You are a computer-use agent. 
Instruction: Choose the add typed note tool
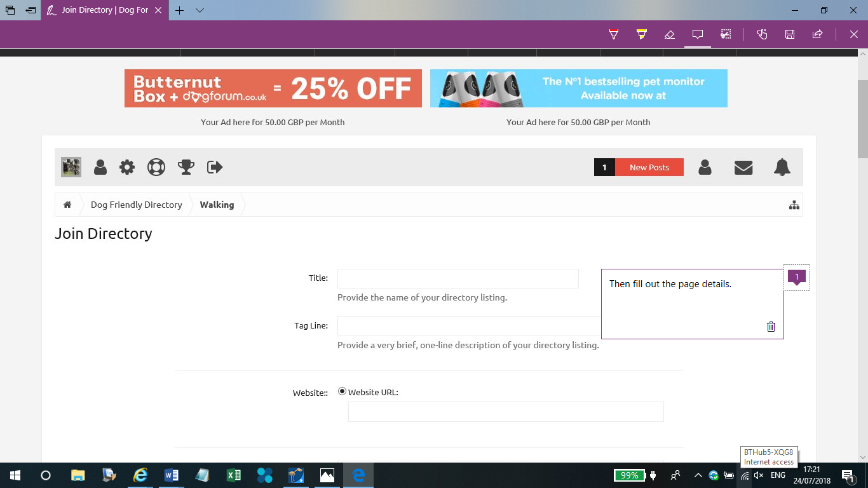(x=697, y=34)
